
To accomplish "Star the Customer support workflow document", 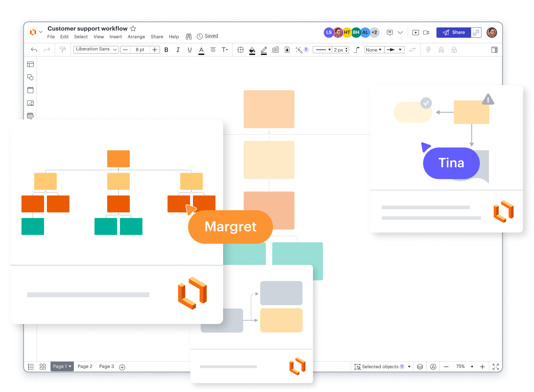I will [133, 29].
